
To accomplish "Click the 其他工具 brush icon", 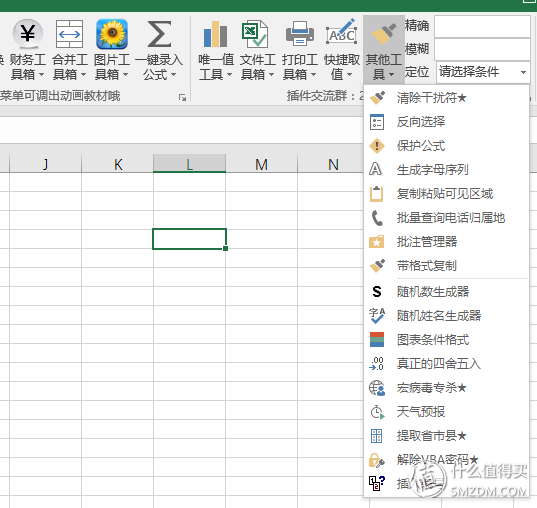I will [x=384, y=34].
